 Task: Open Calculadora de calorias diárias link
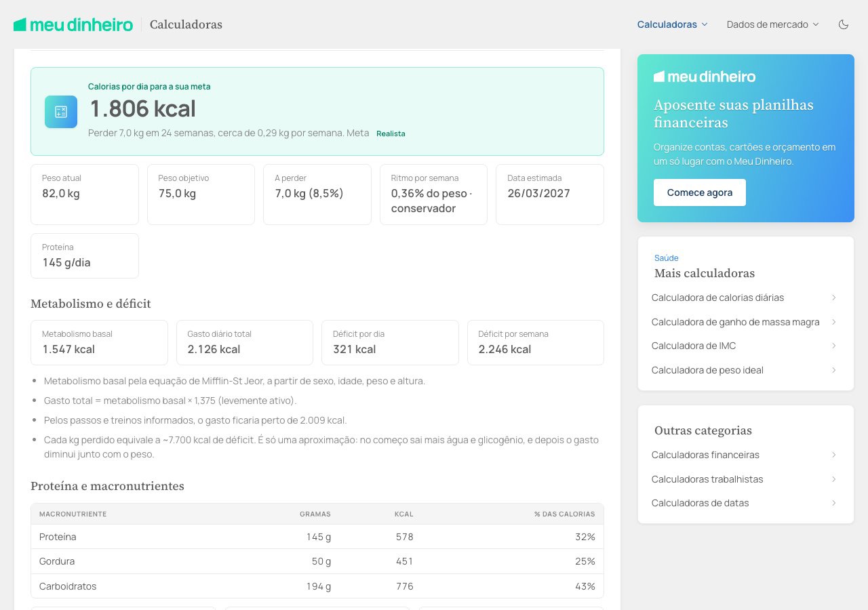[x=717, y=298]
